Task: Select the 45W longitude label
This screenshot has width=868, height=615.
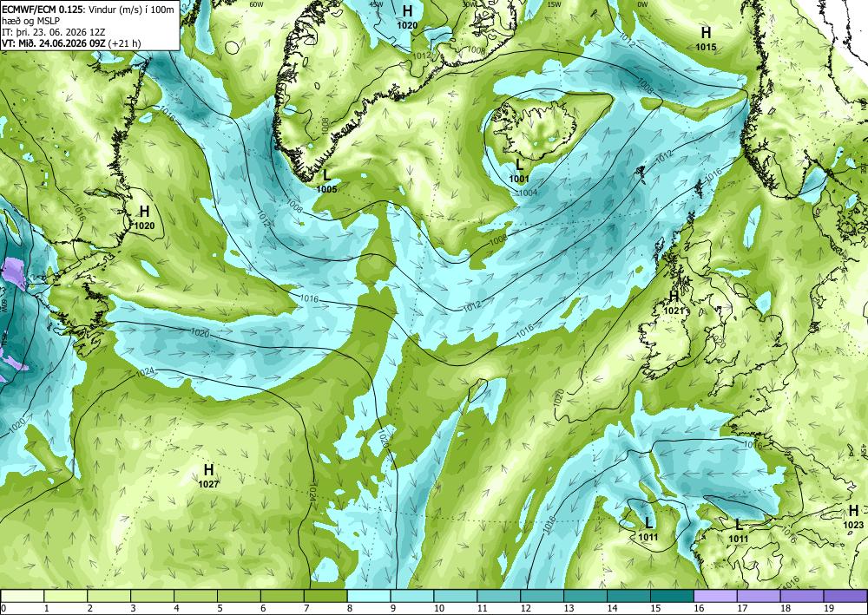Action: tap(377, 3)
